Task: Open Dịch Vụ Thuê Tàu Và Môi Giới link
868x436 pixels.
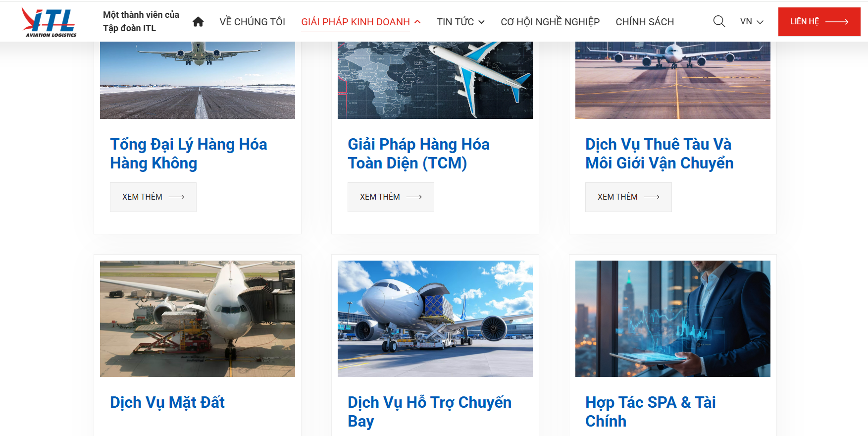Action: tap(660, 154)
